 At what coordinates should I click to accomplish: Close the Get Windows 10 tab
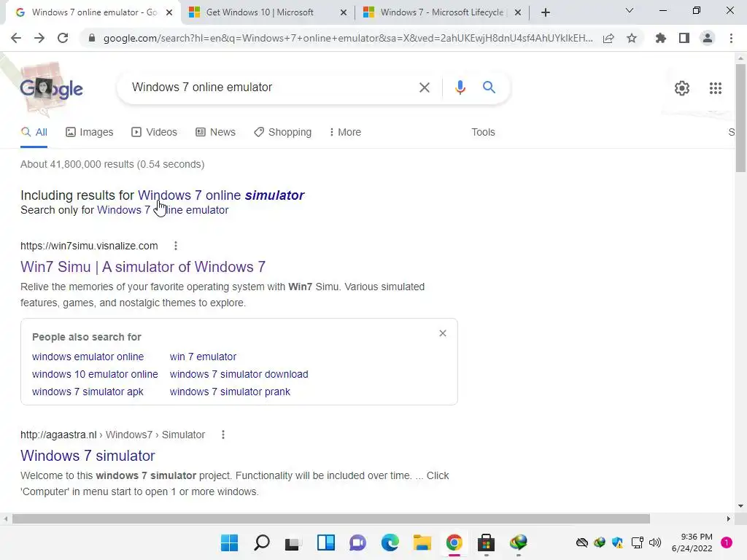(344, 12)
